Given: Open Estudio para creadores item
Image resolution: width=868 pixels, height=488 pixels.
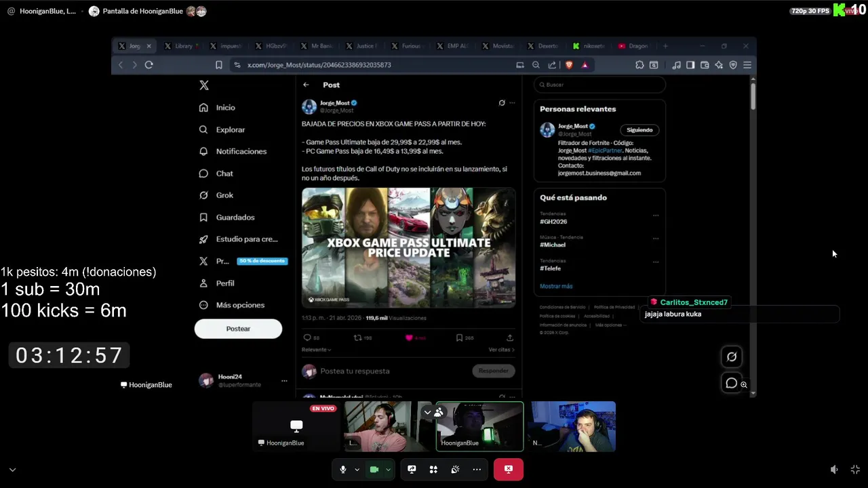Looking at the screenshot, I should [x=238, y=239].
